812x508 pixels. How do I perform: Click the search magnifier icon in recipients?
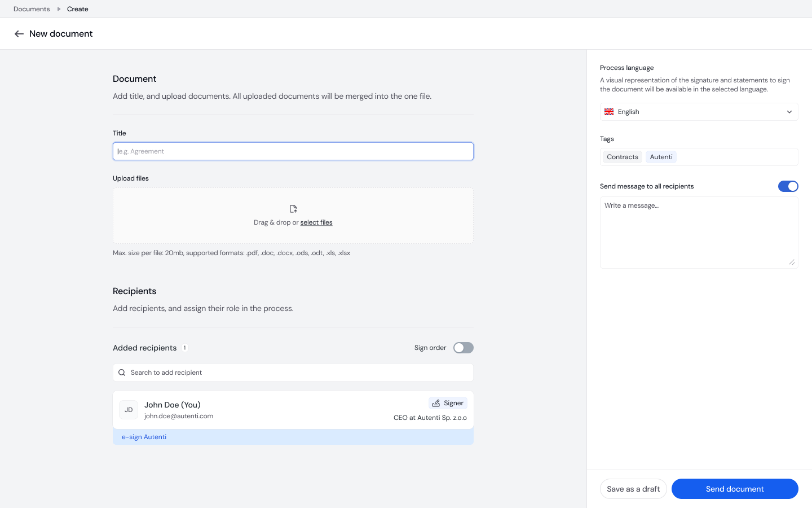coord(122,373)
